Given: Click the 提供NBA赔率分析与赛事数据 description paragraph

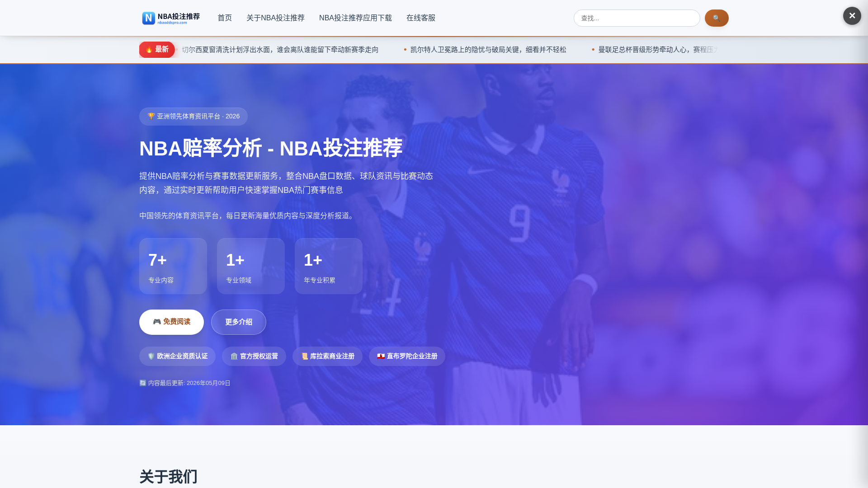Looking at the screenshot, I should coord(286,183).
